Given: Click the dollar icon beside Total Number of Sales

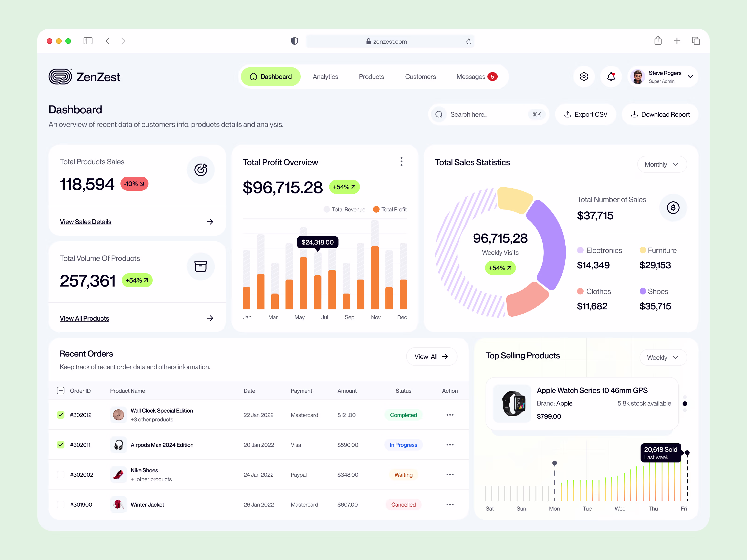Looking at the screenshot, I should tap(673, 208).
